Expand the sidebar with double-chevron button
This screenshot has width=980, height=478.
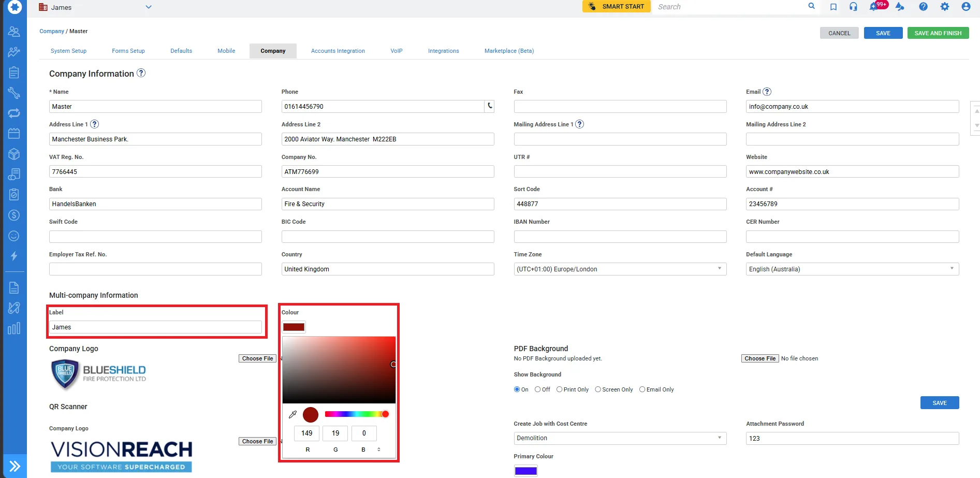click(14, 466)
